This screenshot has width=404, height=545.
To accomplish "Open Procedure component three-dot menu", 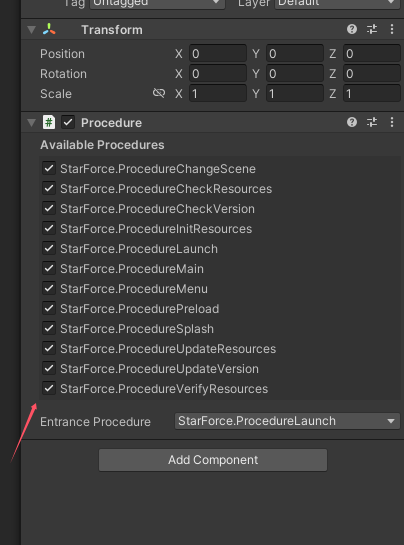I will [x=392, y=122].
